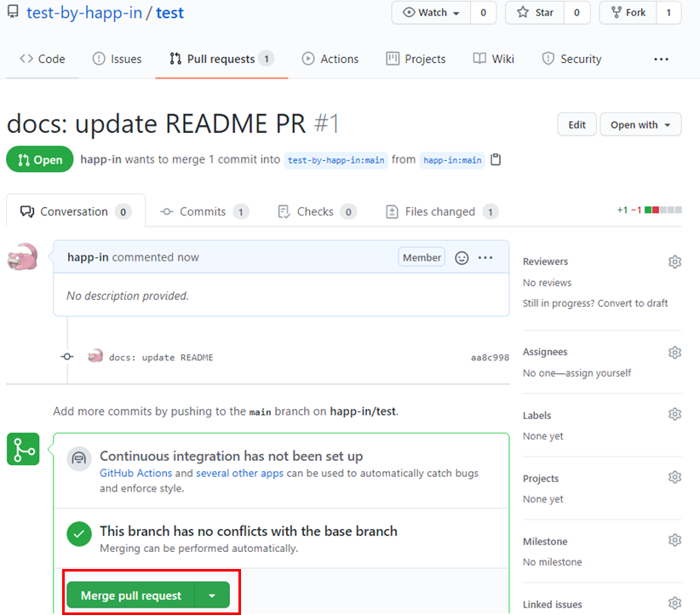Open the Issues tab
The width and height of the screenshot is (700, 615).
pos(117,59)
